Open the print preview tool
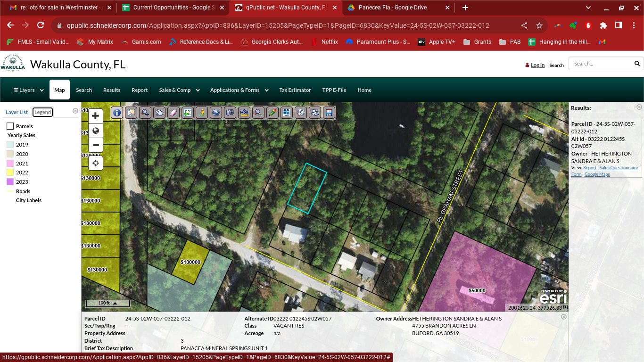The width and height of the screenshot is (644, 362). 301,113
